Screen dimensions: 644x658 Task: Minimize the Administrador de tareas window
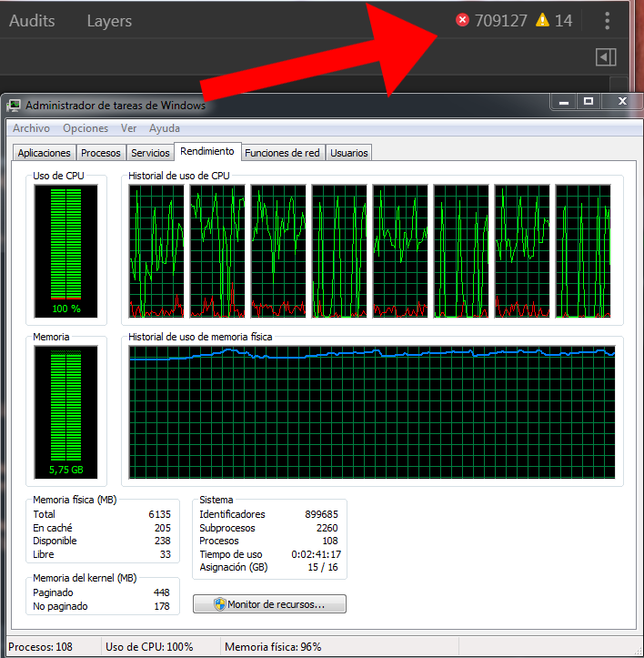click(563, 102)
